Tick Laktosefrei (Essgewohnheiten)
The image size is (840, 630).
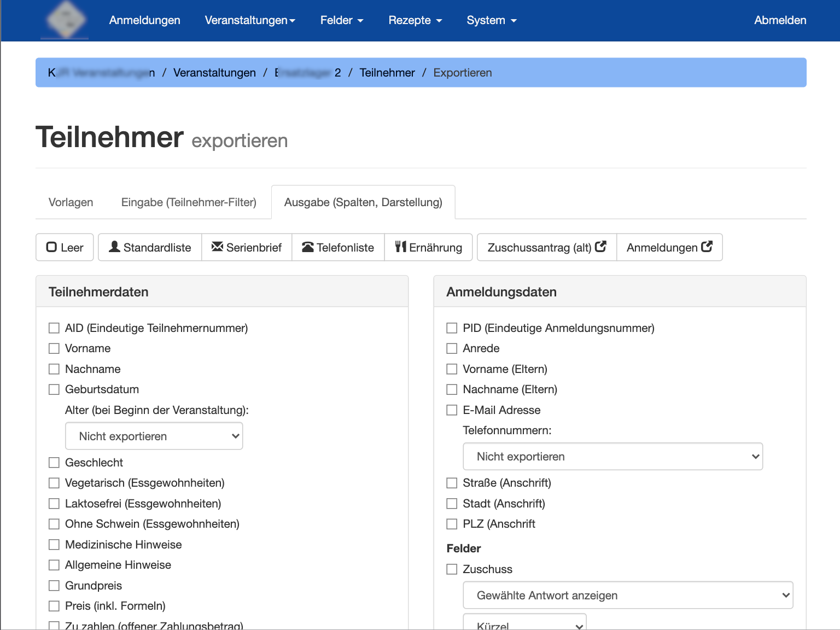54,504
